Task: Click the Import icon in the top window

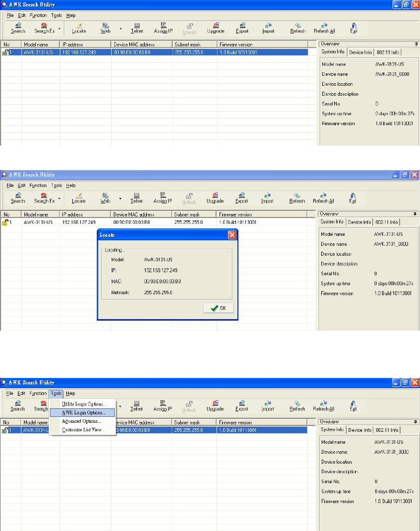Action: coord(268,28)
